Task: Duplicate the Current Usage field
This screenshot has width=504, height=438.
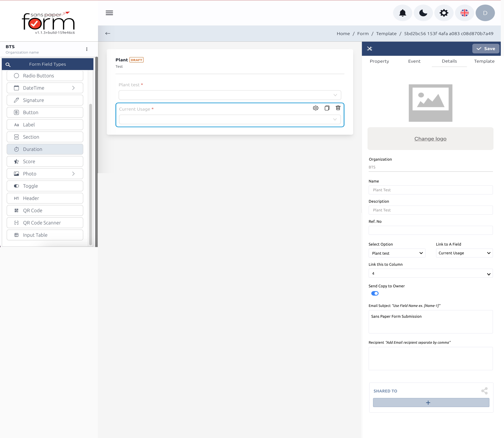Action: point(327,108)
